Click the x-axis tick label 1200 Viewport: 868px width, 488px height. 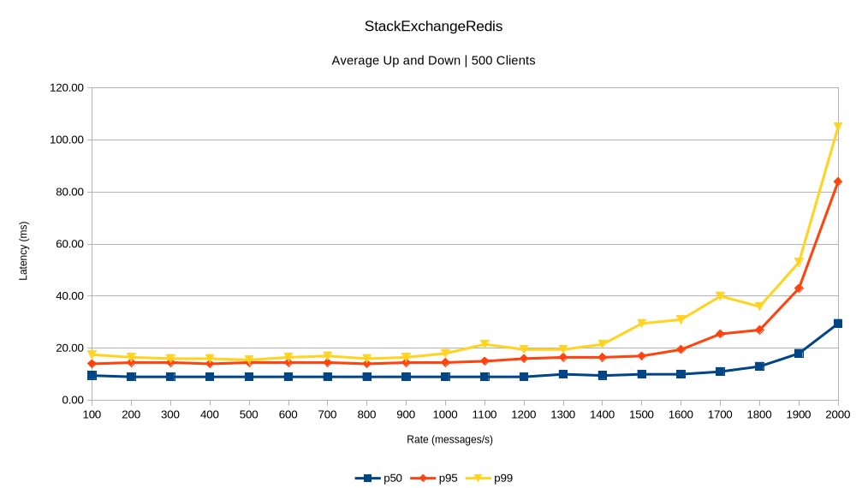coord(524,414)
